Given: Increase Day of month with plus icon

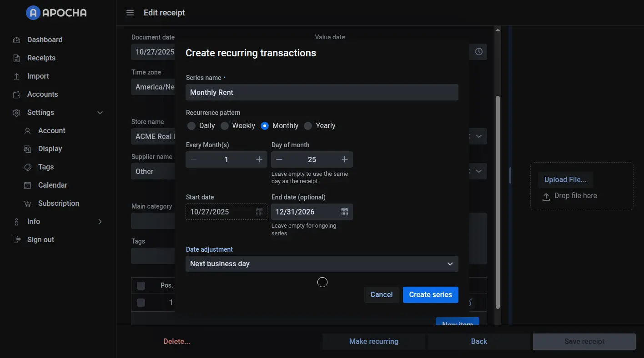Looking at the screenshot, I should (344, 159).
